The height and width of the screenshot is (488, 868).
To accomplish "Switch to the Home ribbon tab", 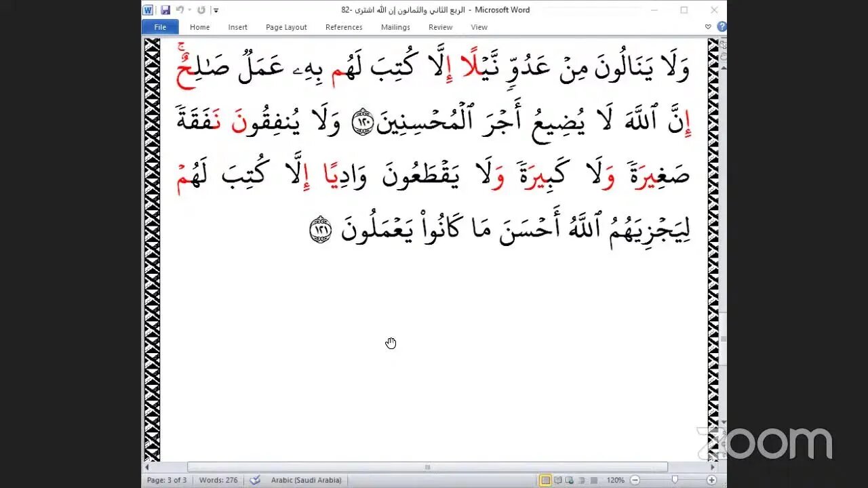I will pos(199,27).
